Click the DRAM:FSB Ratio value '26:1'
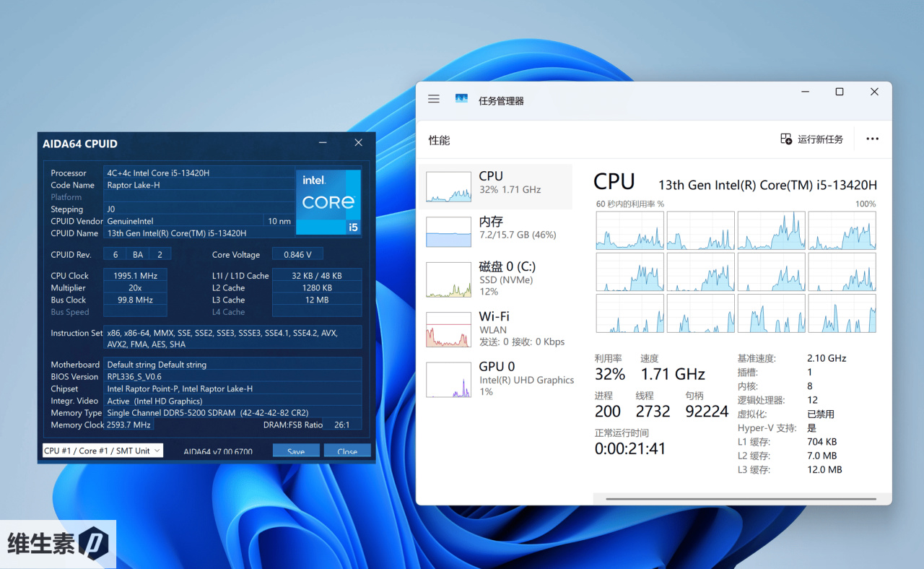This screenshot has height=569, width=924. pos(342,425)
